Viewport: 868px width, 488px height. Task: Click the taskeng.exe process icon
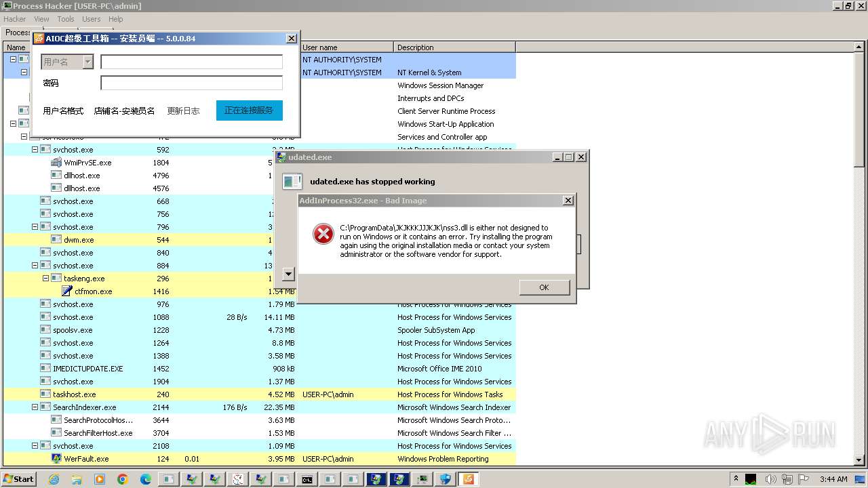point(56,279)
